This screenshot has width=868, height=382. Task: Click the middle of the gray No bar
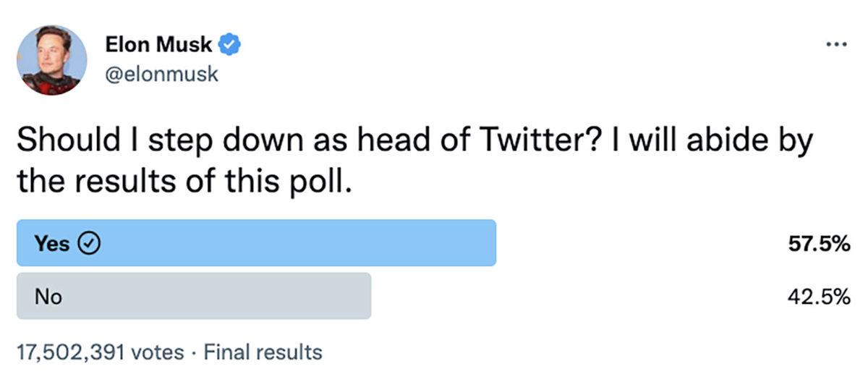pos(194,296)
